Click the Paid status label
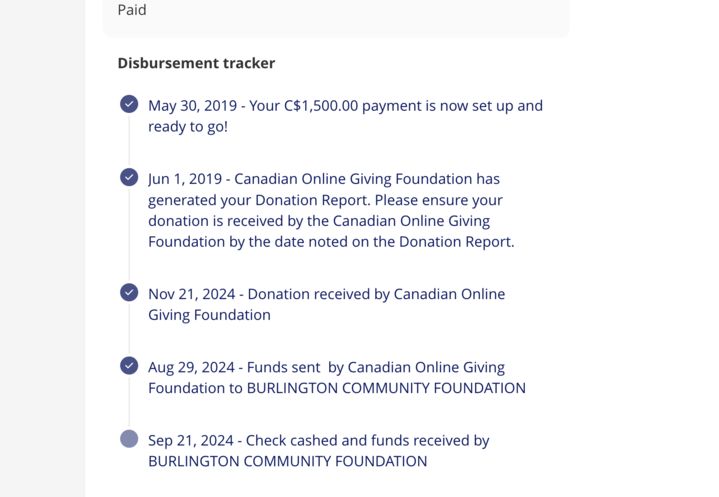 (132, 10)
